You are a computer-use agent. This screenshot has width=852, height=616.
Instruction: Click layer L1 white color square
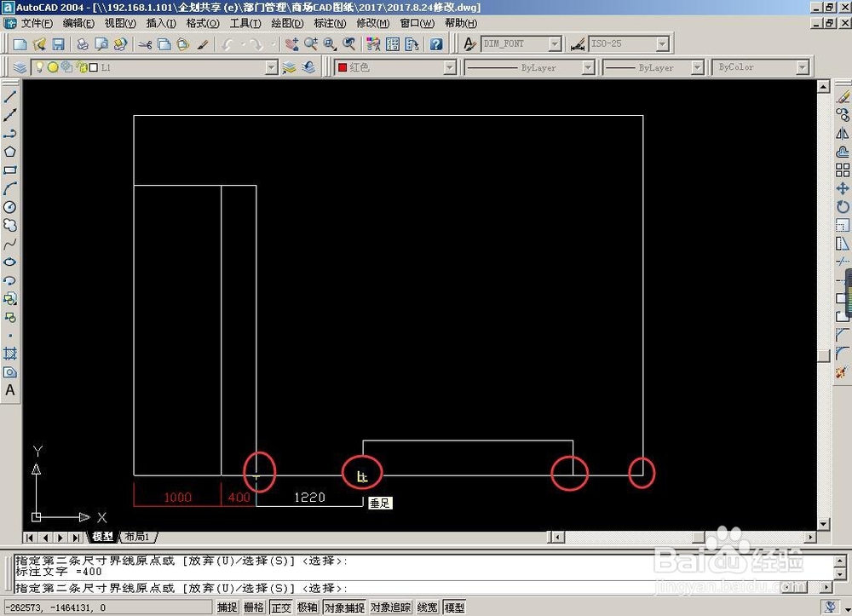tap(94, 67)
